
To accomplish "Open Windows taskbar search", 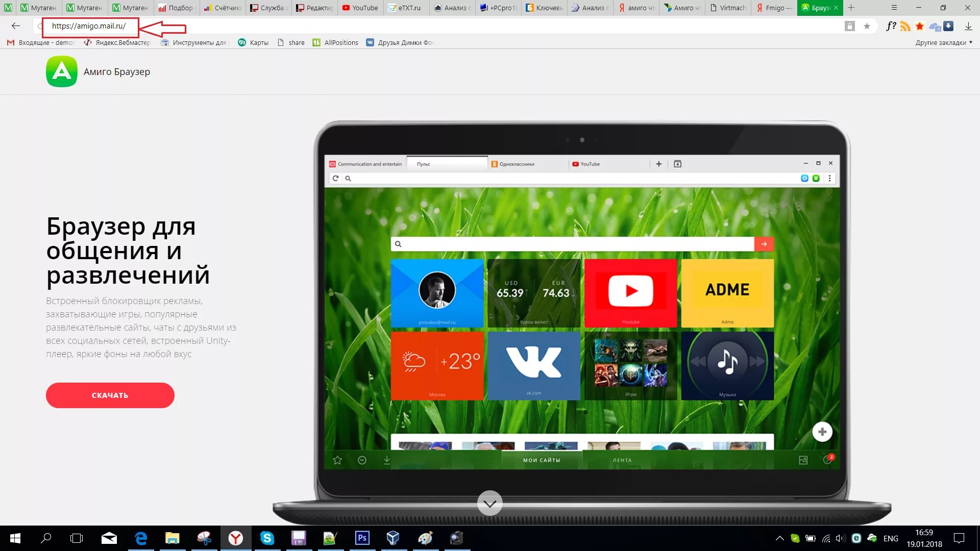I will tap(46, 538).
